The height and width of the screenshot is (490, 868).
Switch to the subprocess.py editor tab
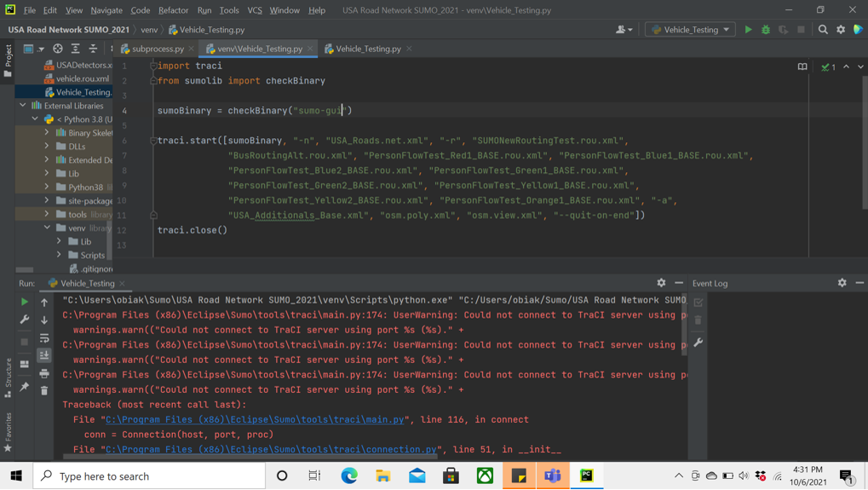(157, 49)
